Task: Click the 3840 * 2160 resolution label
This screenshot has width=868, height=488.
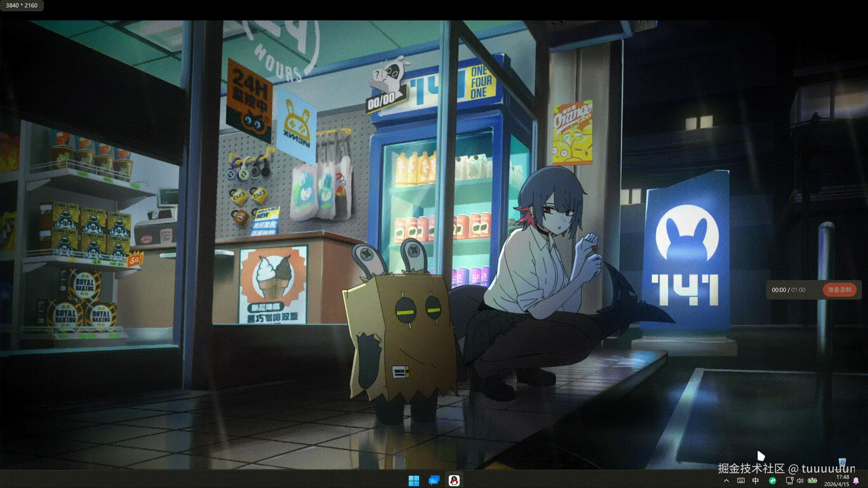Action: coord(22,5)
